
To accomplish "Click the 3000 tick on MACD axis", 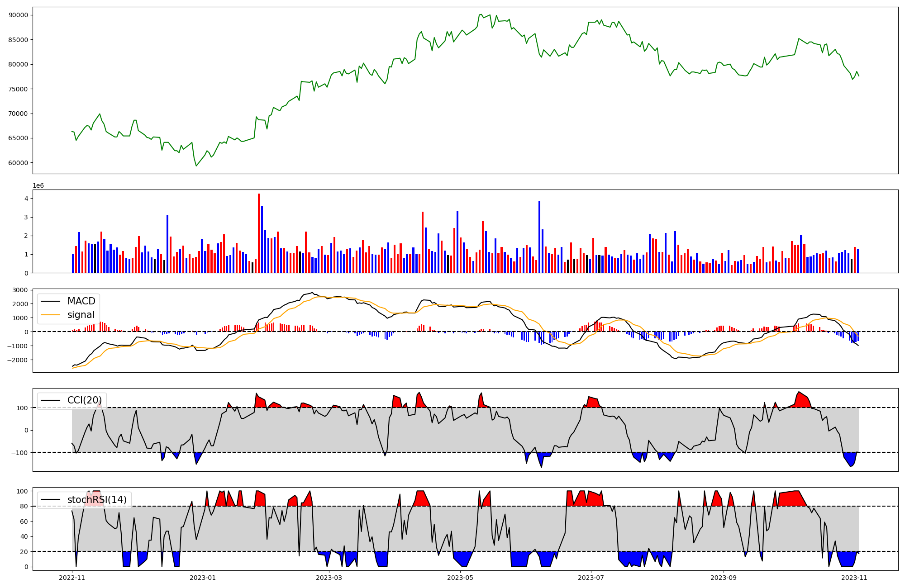I will (20, 290).
